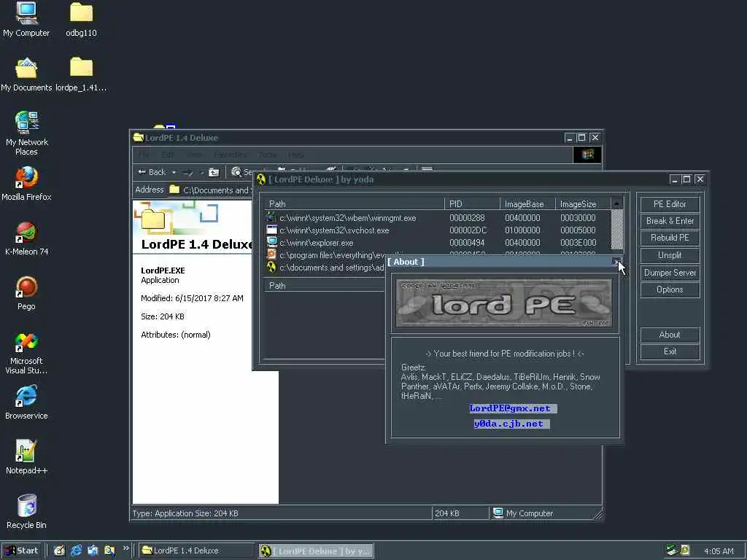This screenshot has height=560, width=747.
Task: Open the My Computer desktop icon
Action: point(26,19)
